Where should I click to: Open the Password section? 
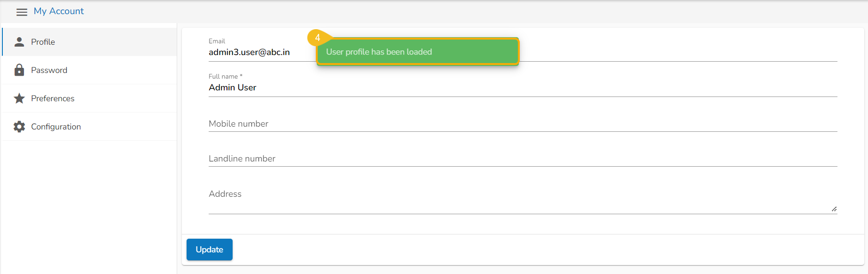49,70
